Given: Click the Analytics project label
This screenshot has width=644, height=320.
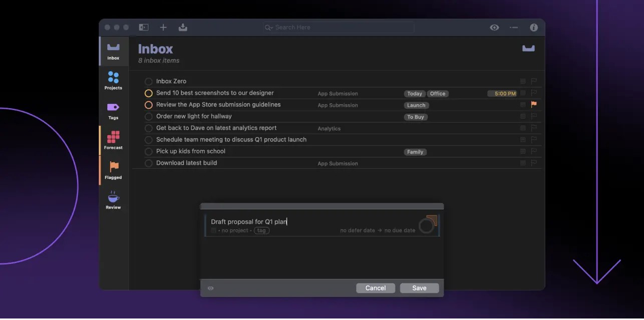Looking at the screenshot, I should 329,129.
